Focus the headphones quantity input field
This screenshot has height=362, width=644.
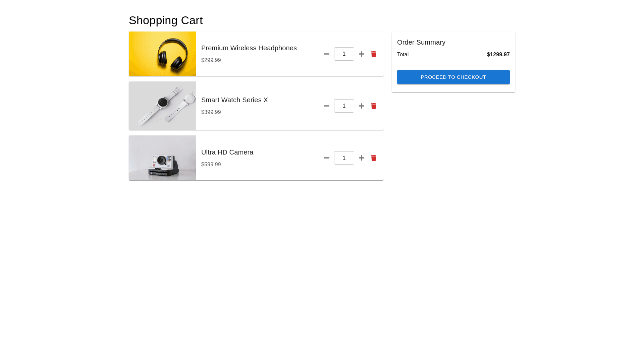344,54
